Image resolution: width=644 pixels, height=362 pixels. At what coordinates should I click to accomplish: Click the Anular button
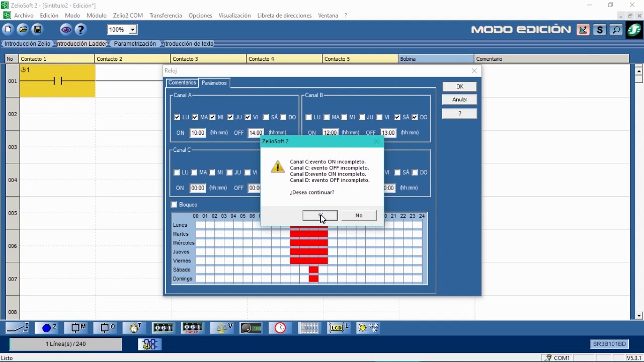(460, 100)
